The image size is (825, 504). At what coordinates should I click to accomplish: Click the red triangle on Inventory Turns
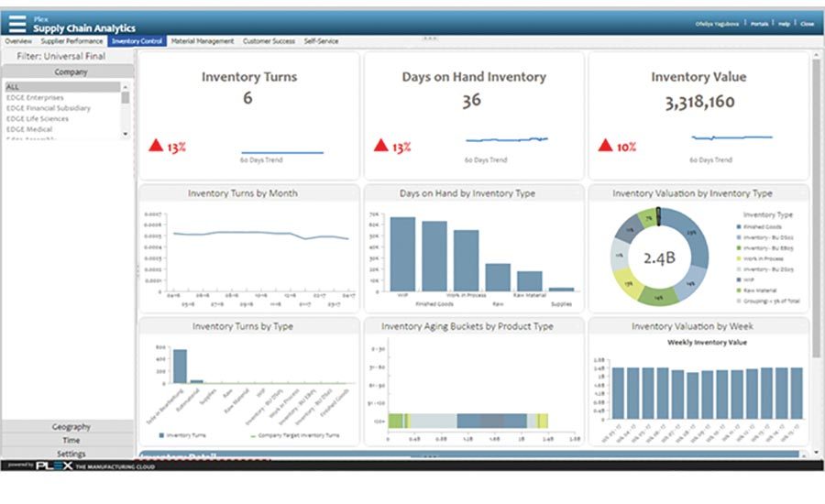click(x=156, y=145)
